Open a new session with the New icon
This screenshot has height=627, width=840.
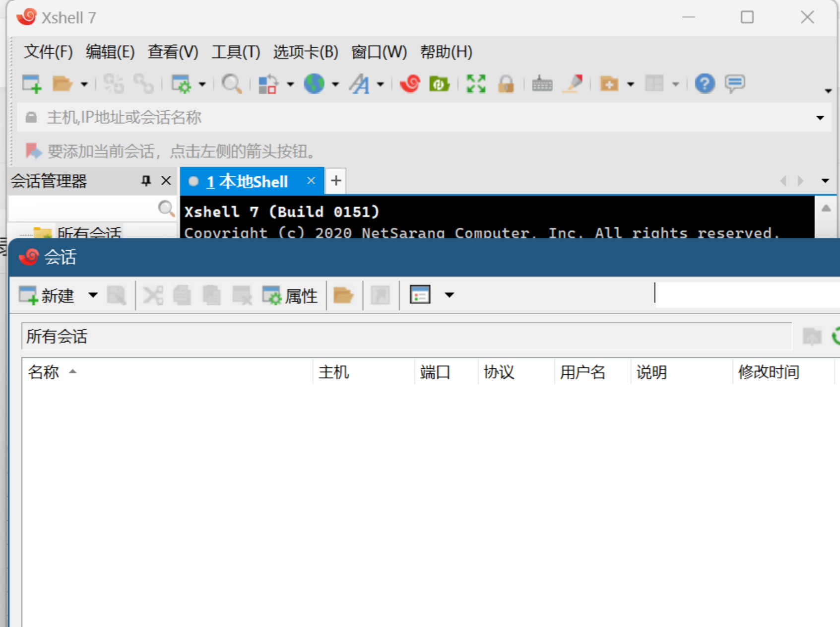[31, 83]
